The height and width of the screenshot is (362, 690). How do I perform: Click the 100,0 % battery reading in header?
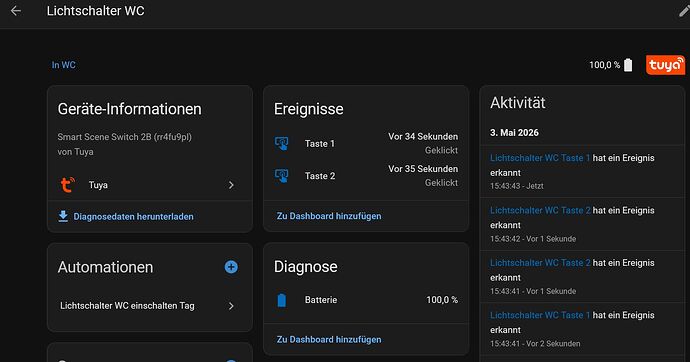tap(604, 65)
